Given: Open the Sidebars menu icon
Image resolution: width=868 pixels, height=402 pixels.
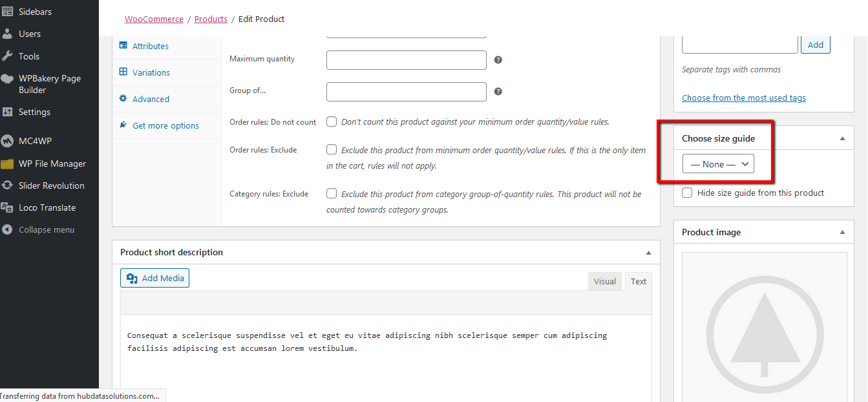Looking at the screenshot, I should coord(8,12).
